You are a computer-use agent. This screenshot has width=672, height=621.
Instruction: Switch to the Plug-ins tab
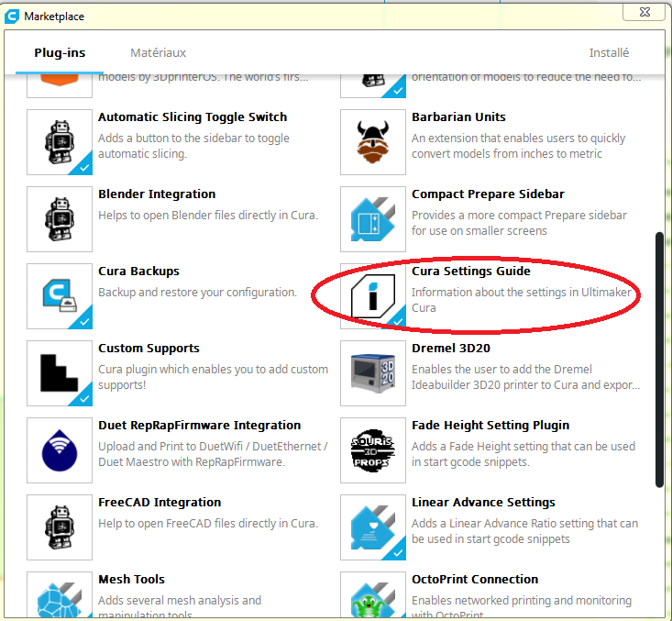pos(60,53)
